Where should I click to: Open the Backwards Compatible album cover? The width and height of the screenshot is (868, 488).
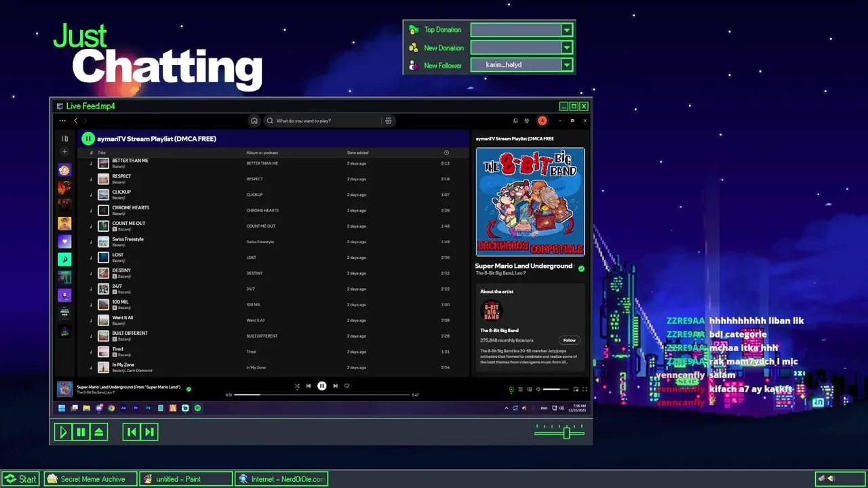pyautogui.click(x=530, y=202)
